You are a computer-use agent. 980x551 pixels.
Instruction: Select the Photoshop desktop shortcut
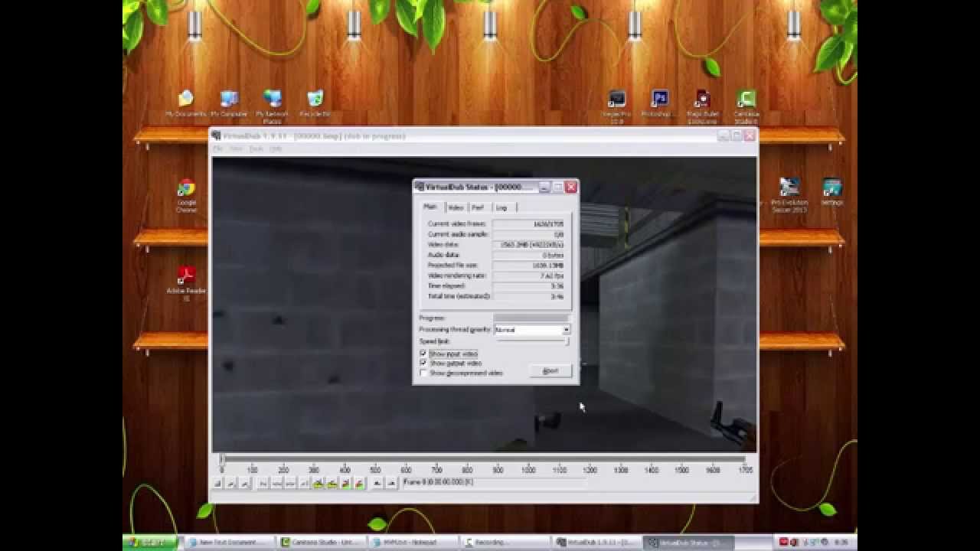[659, 104]
